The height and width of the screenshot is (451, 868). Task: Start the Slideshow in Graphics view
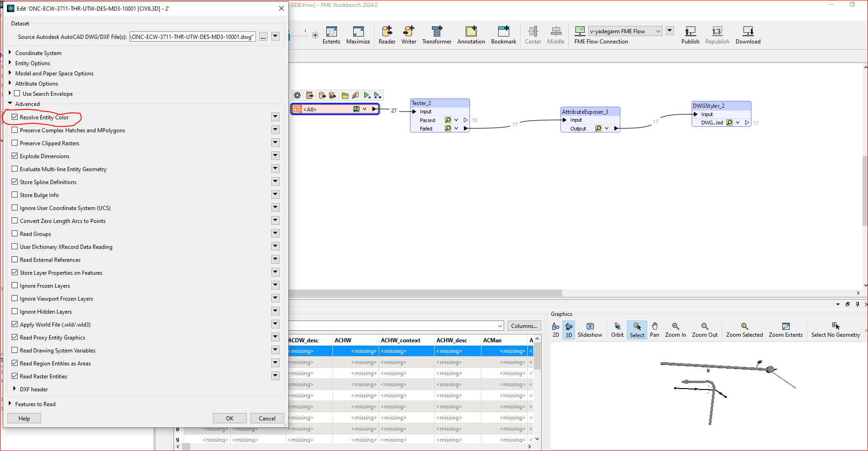pos(590,330)
